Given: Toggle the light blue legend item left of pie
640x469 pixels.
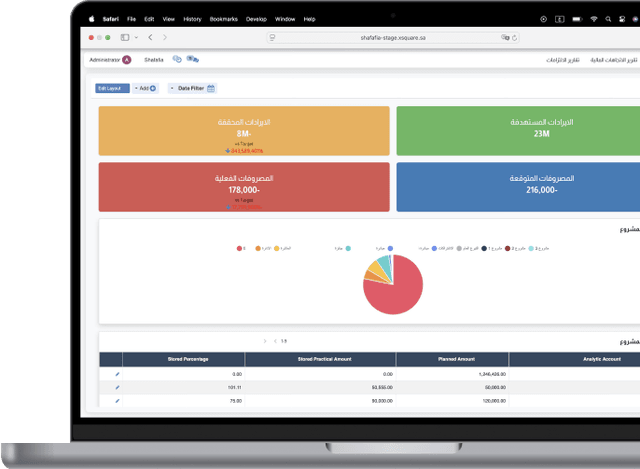Looking at the screenshot, I should 347,247.
